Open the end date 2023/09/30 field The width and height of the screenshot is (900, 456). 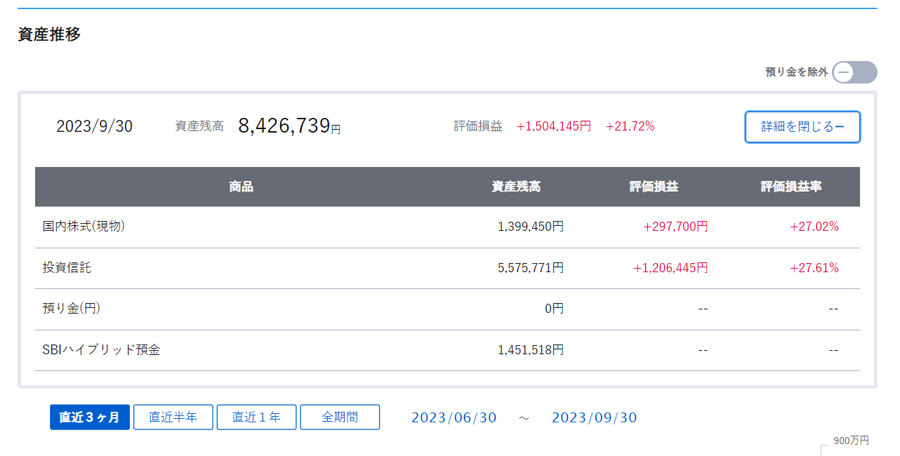pos(595,418)
